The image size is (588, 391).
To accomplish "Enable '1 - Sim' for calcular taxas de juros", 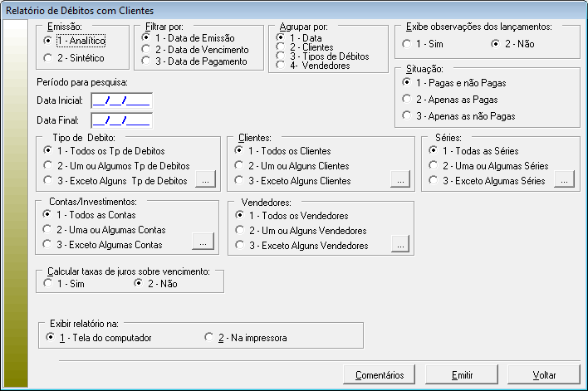I will pos(47,284).
